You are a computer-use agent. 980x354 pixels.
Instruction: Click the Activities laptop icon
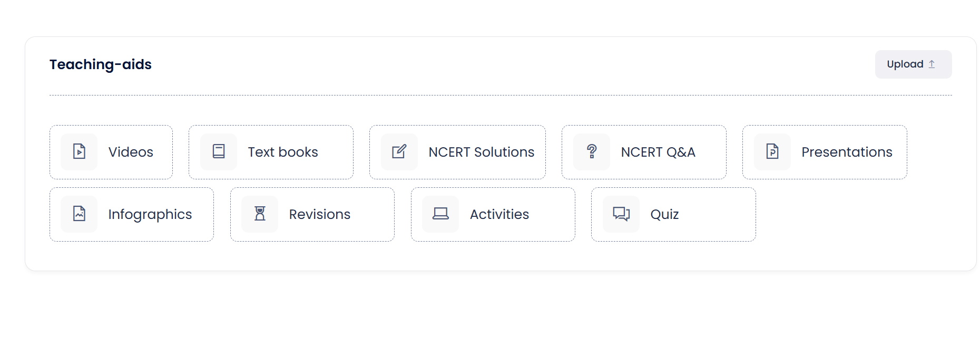coord(440,214)
